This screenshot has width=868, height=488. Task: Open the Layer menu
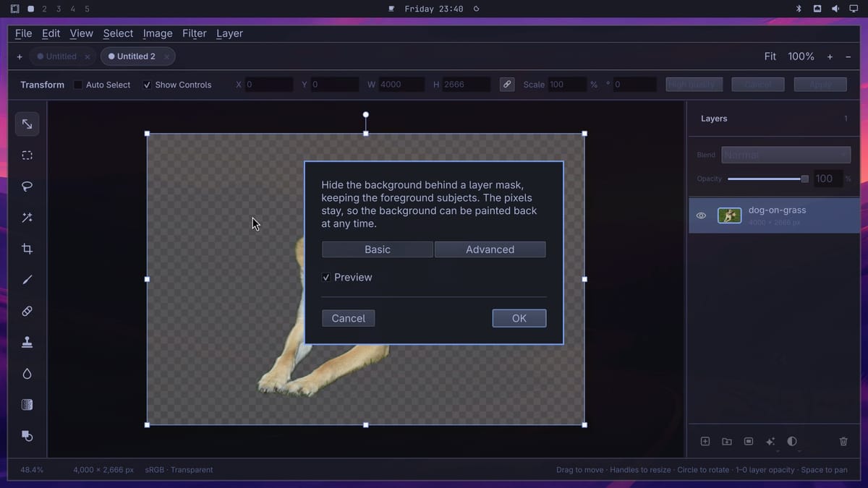pos(229,33)
